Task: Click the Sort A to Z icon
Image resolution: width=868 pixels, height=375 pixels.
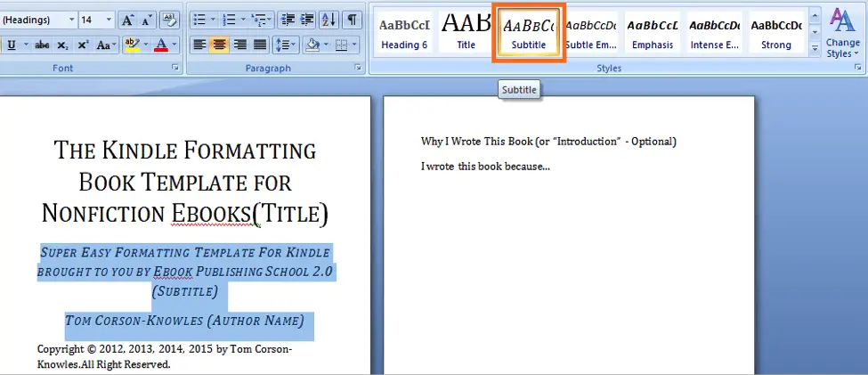Action: point(329,20)
